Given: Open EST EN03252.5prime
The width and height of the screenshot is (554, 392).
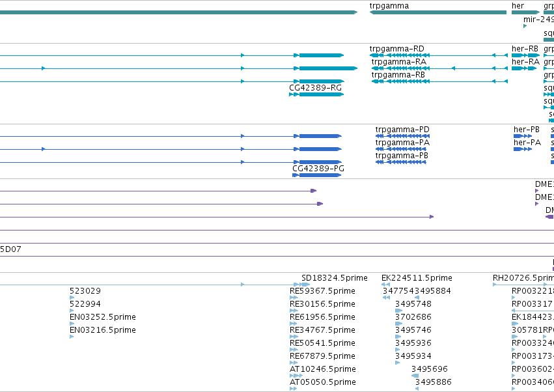Looking at the screenshot, I should (102, 317).
